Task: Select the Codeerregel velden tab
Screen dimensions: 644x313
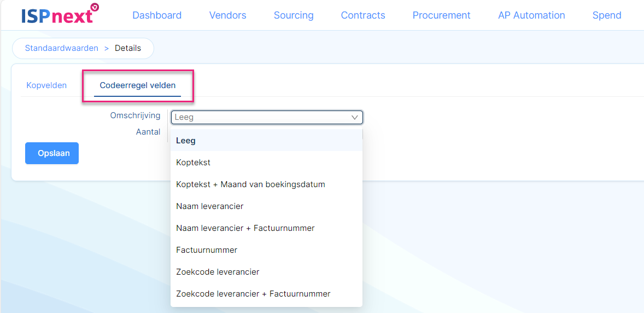Action: pos(138,85)
